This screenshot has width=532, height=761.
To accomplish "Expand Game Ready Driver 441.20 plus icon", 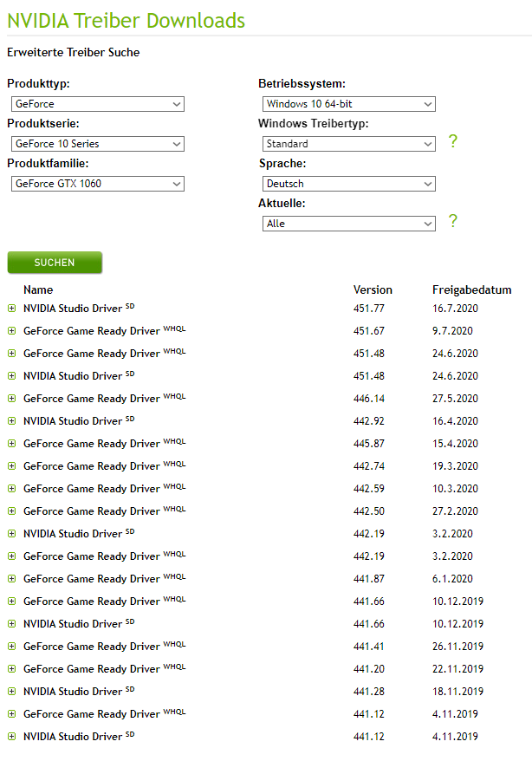I will (11, 669).
